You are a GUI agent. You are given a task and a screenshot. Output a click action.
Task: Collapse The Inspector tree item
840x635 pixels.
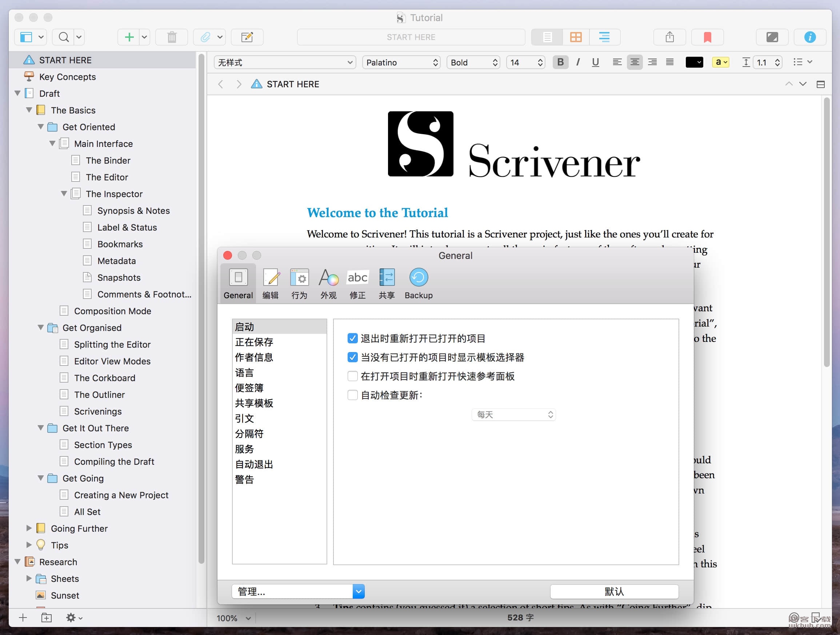click(64, 194)
